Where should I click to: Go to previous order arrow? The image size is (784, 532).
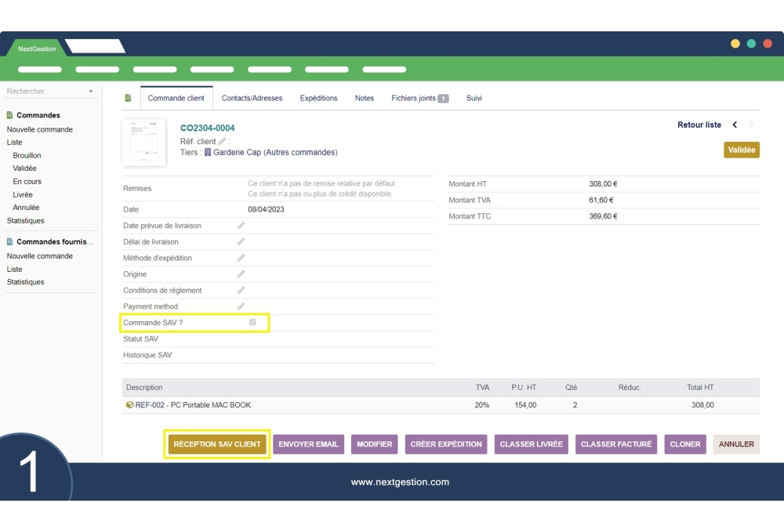click(x=735, y=125)
